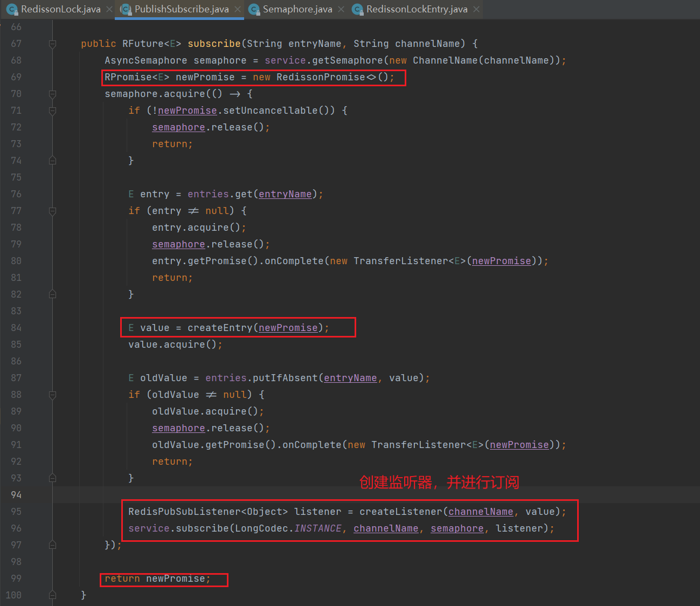
Task: Collapse the setUncancellable if block, line 71
Action: click(52, 111)
